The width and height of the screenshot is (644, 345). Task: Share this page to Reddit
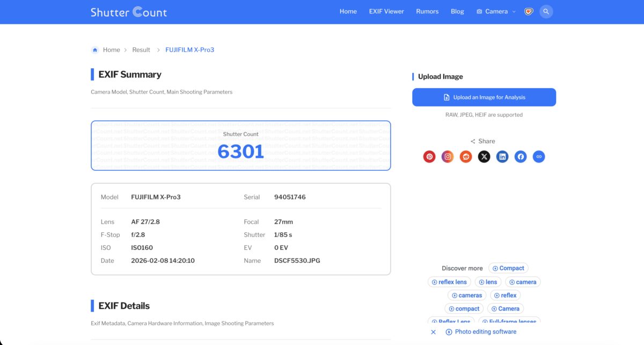pos(466,156)
